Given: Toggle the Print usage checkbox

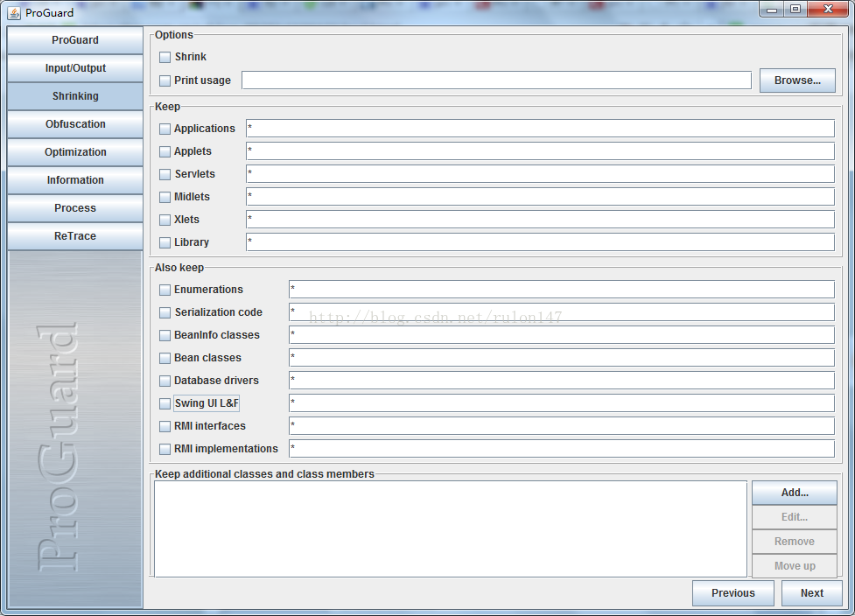Looking at the screenshot, I should tap(165, 80).
